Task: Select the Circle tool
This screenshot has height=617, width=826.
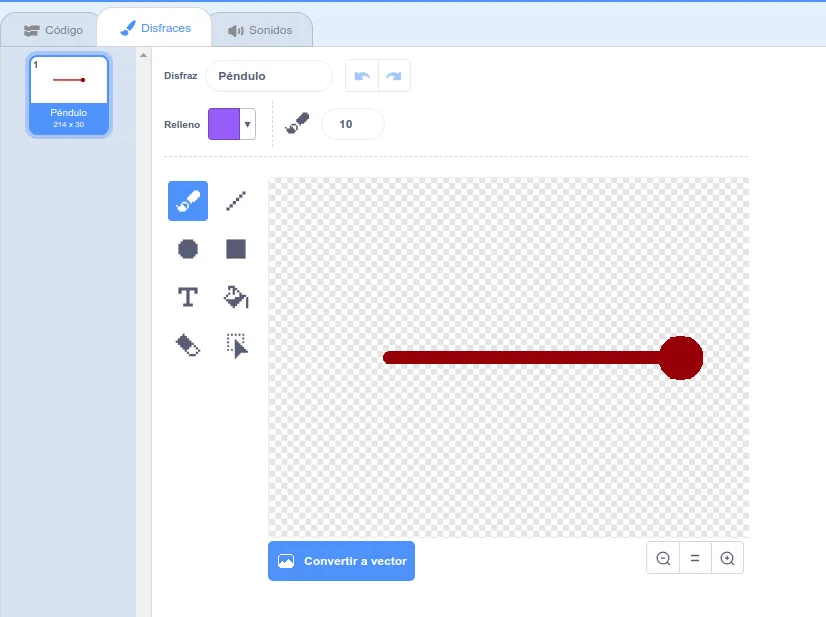Action: coord(188,249)
